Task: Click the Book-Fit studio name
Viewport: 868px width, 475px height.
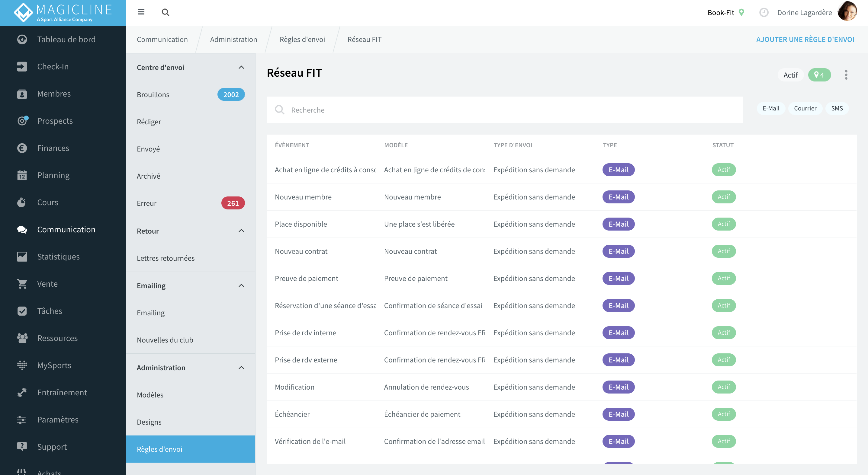Action: click(x=721, y=12)
